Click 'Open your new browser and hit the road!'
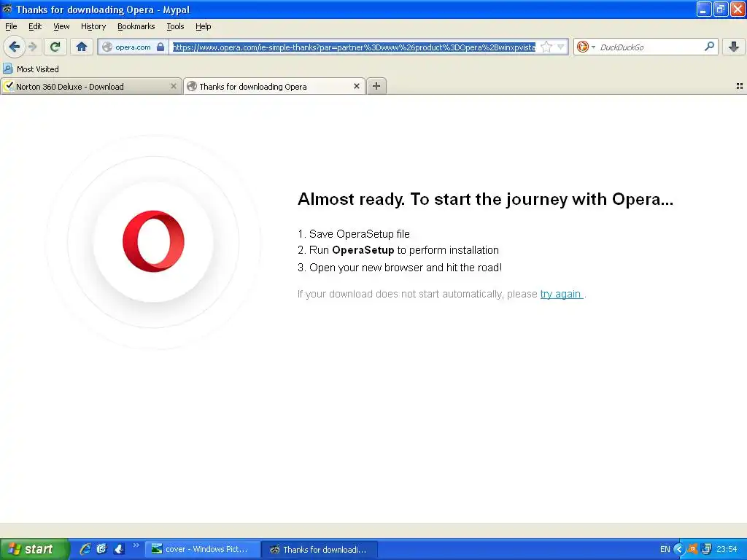 click(406, 268)
